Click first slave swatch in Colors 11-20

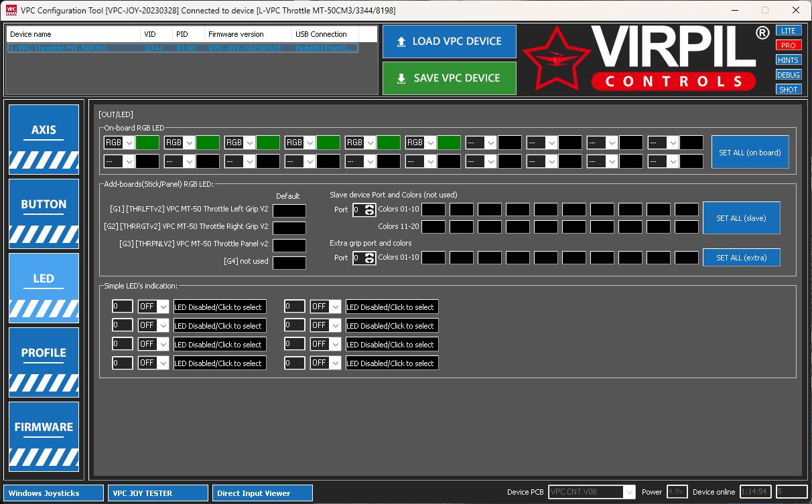(x=433, y=227)
